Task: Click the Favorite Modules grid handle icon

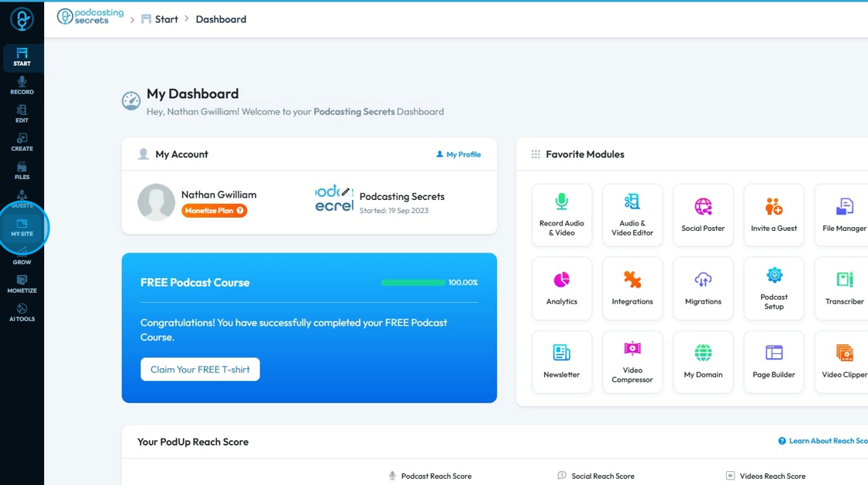Action: point(536,154)
